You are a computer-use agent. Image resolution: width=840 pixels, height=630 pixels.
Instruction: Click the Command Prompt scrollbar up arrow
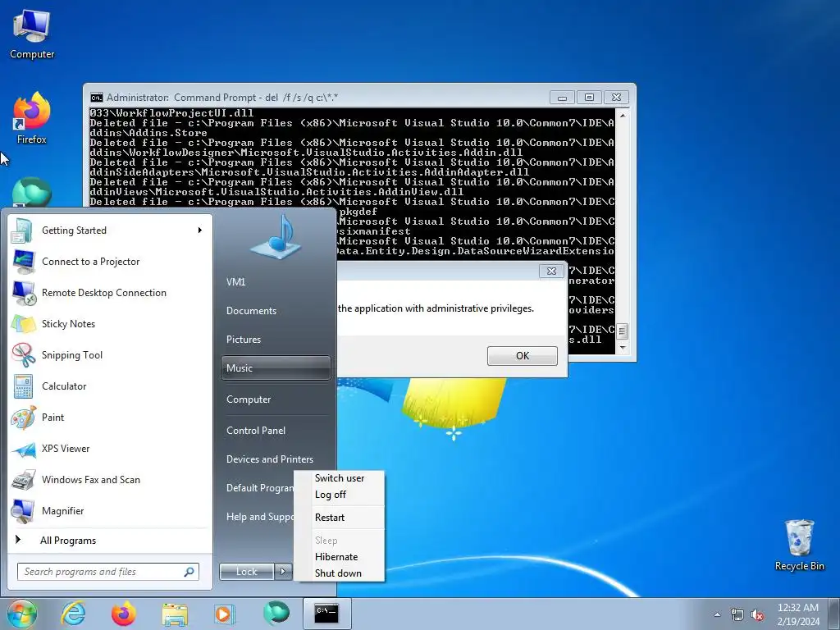[x=622, y=115]
